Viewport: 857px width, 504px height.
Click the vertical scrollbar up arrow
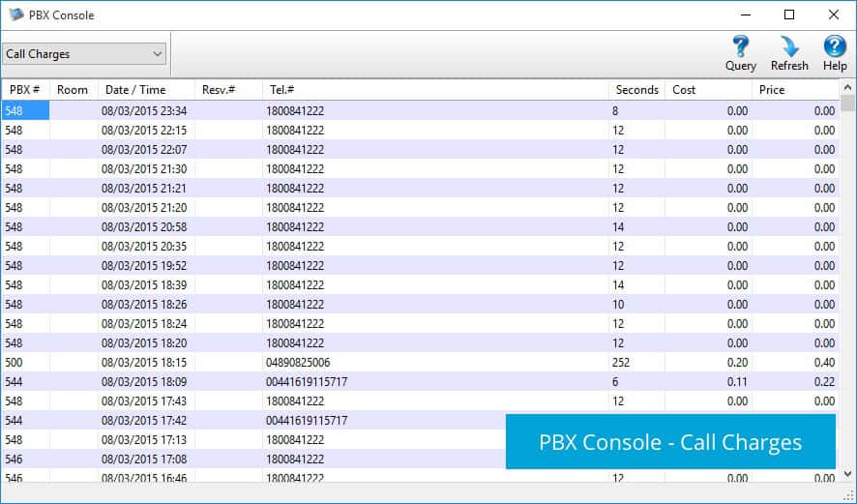click(847, 103)
